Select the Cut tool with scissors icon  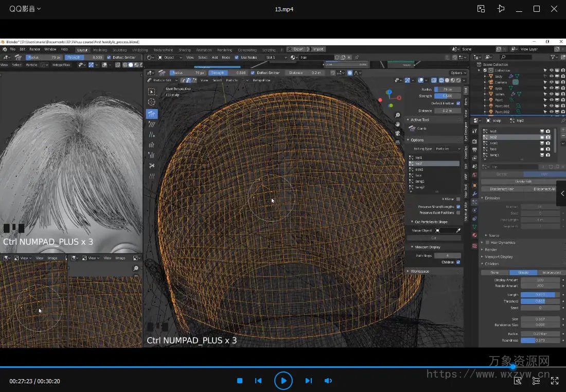click(152, 166)
